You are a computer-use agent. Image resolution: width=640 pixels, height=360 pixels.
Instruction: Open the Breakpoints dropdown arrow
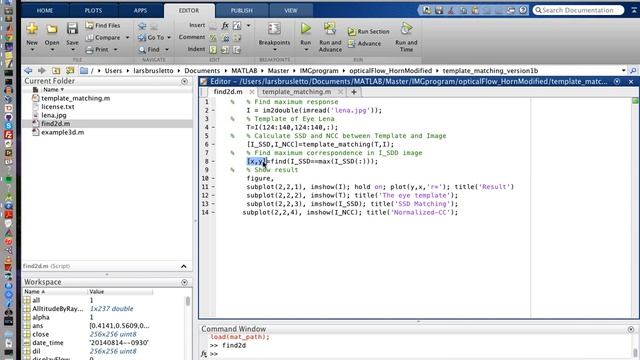(274, 50)
